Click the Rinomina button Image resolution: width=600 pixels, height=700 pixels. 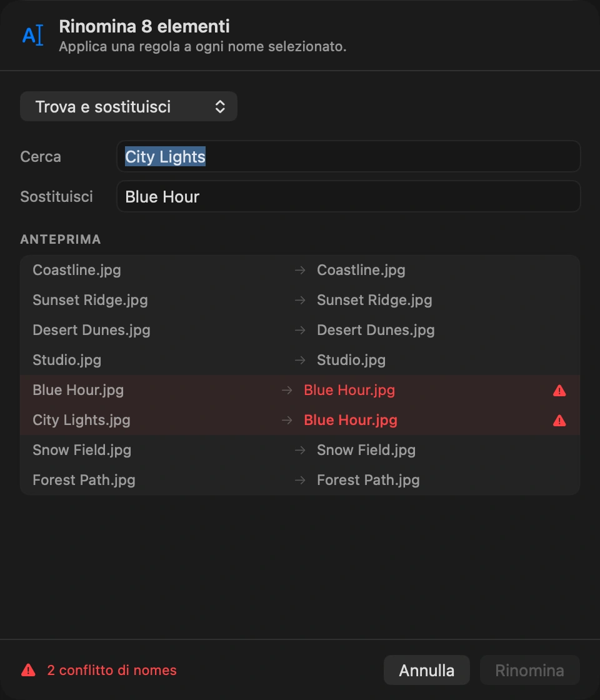click(x=530, y=670)
